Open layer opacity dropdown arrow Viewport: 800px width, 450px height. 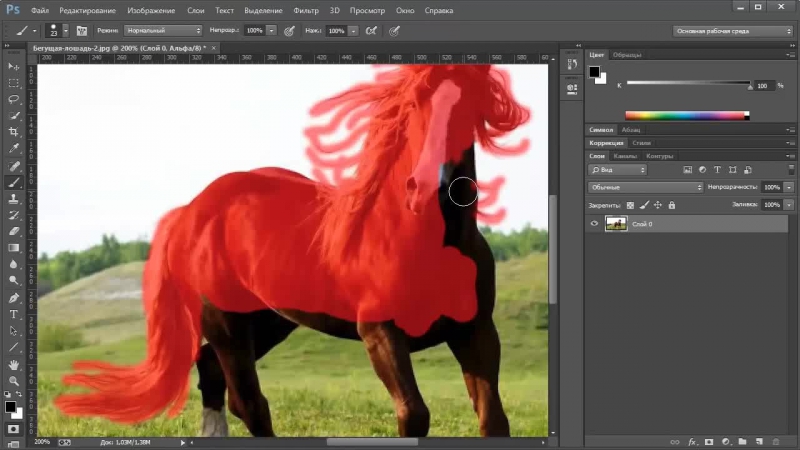pyautogui.click(x=789, y=187)
